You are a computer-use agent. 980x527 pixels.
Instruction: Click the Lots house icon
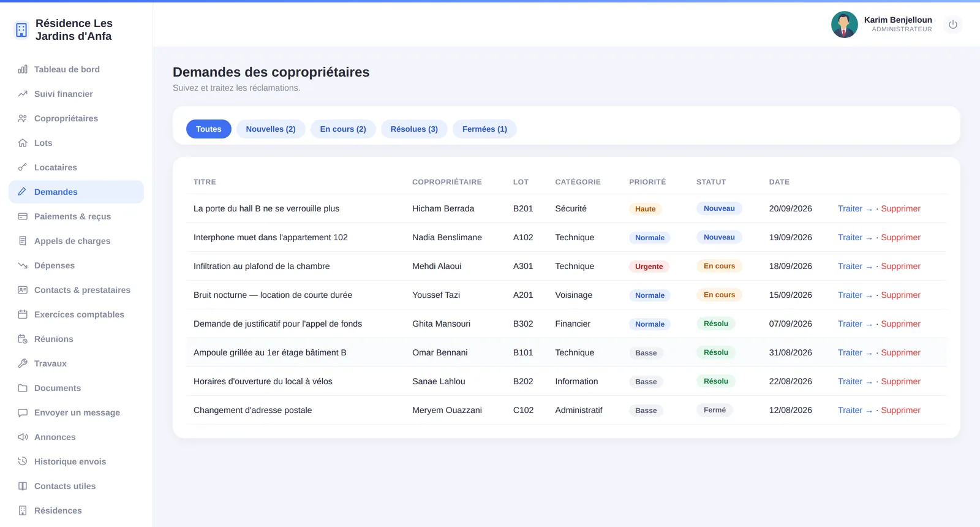pos(23,143)
